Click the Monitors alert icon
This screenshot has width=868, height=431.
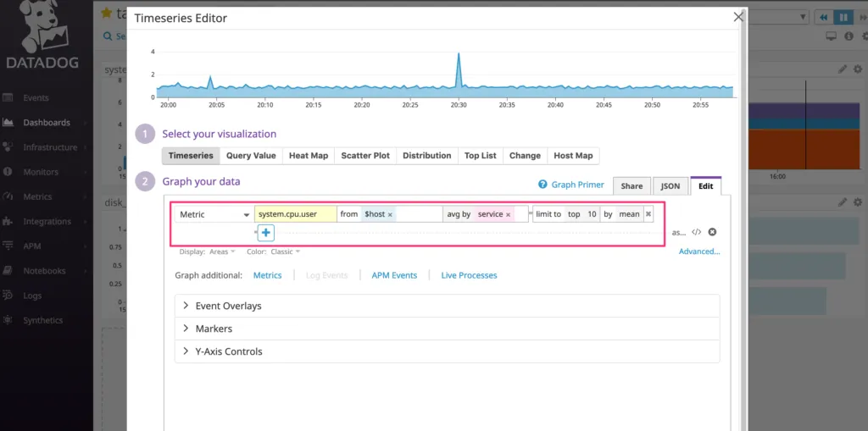coord(8,172)
